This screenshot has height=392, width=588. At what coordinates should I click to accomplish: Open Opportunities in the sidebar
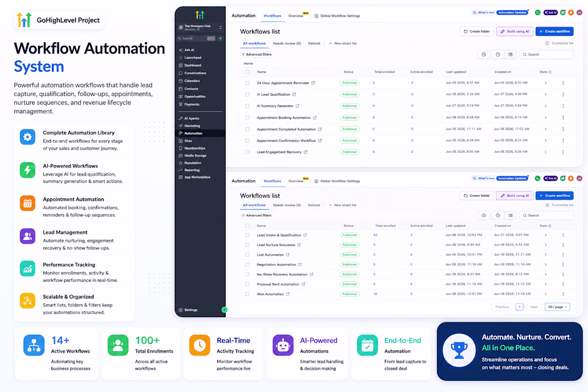(195, 97)
